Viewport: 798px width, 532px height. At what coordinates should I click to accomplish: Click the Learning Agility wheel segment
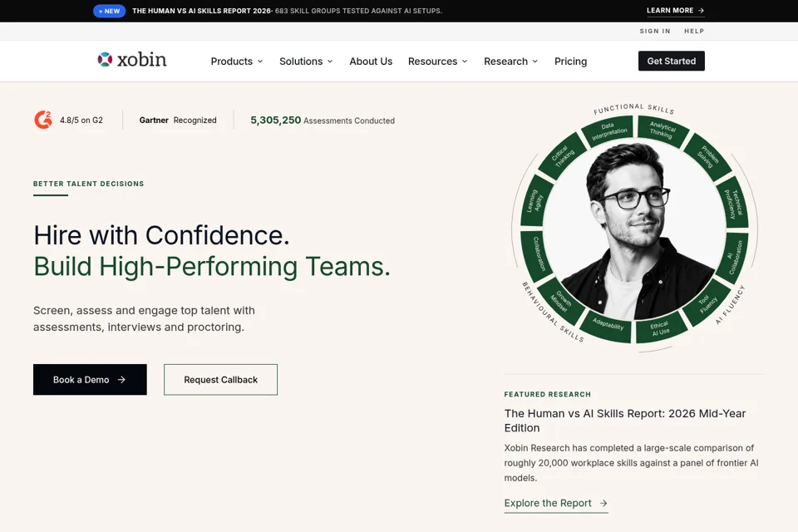click(535, 202)
